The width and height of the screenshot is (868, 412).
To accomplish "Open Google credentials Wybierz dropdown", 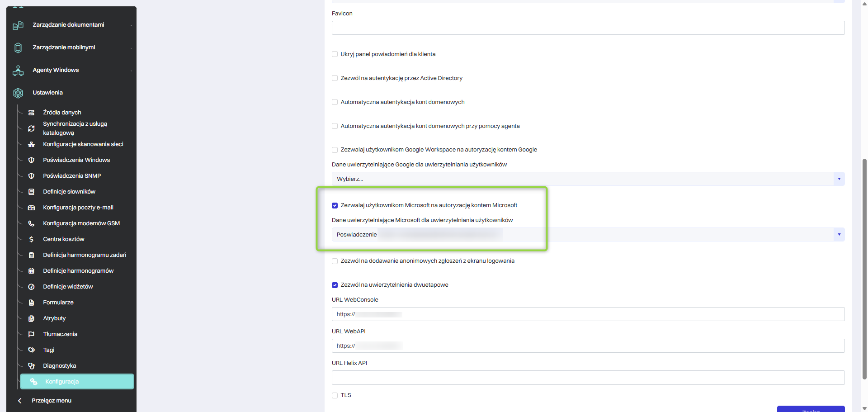I will [x=588, y=179].
